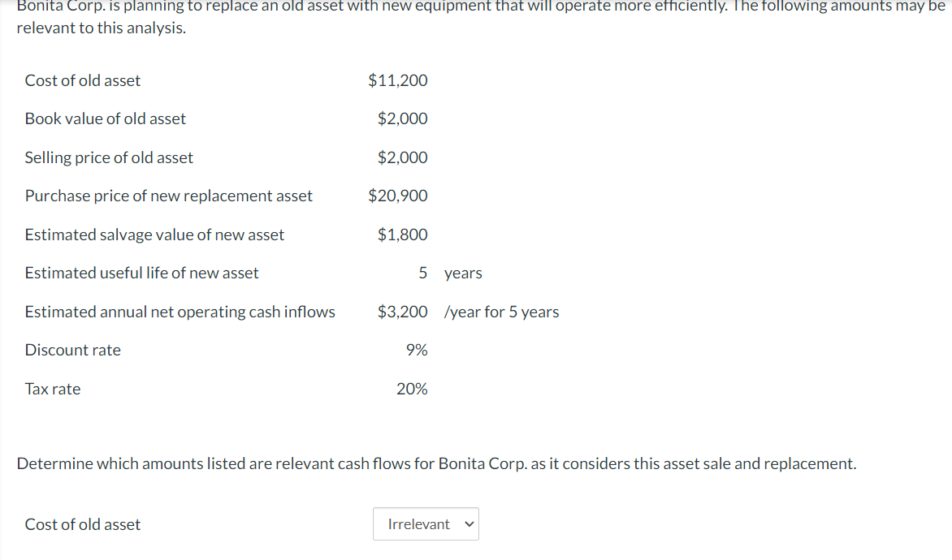Viewport: 952px width, 560px height.
Task: Click the Discount rate label
Action: click(72, 350)
